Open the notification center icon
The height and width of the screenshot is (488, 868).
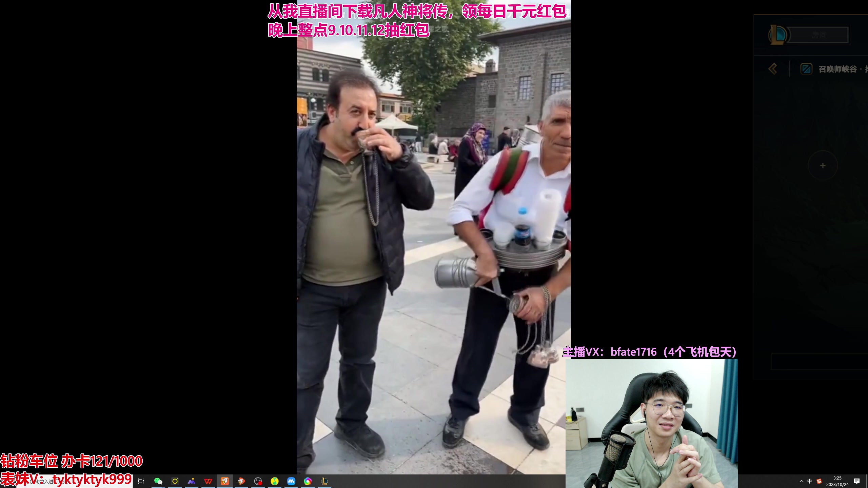tap(857, 481)
